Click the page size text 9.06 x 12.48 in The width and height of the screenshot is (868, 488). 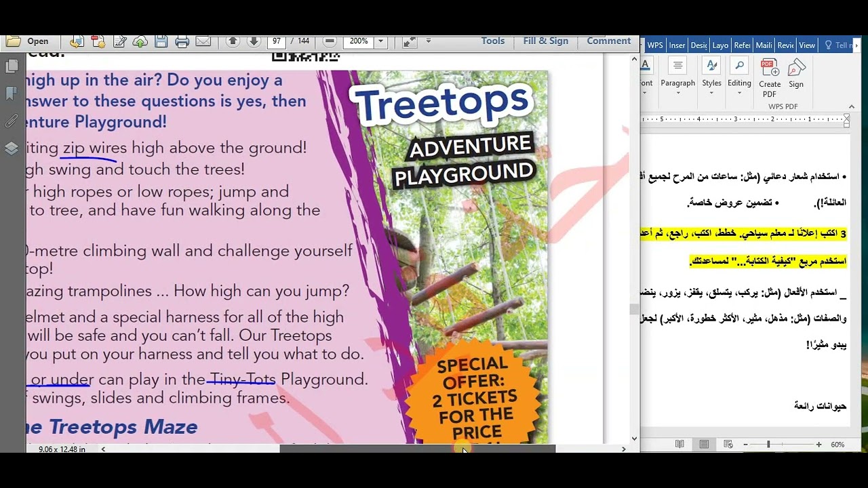pos(62,449)
